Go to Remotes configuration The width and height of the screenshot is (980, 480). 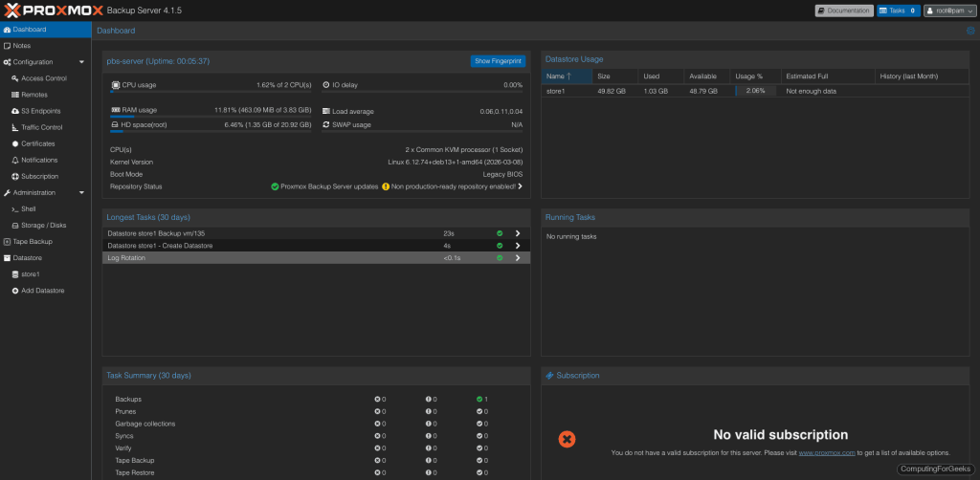point(46,95)
